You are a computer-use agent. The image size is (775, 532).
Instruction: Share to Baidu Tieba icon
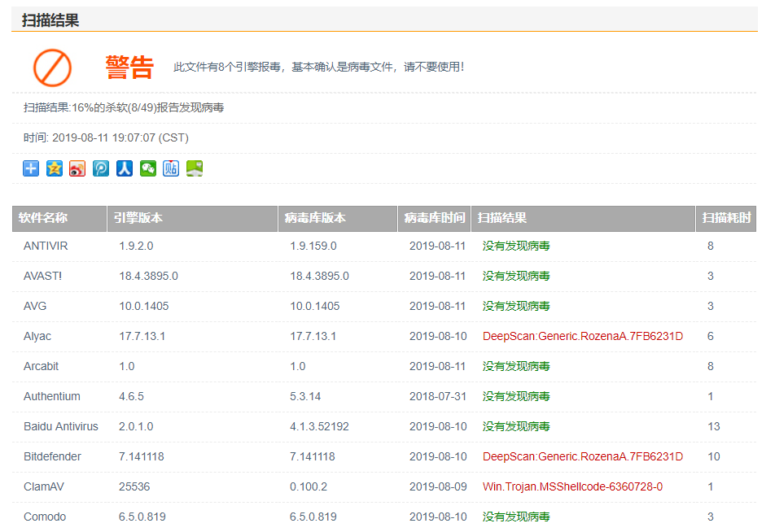pos(171,168)
